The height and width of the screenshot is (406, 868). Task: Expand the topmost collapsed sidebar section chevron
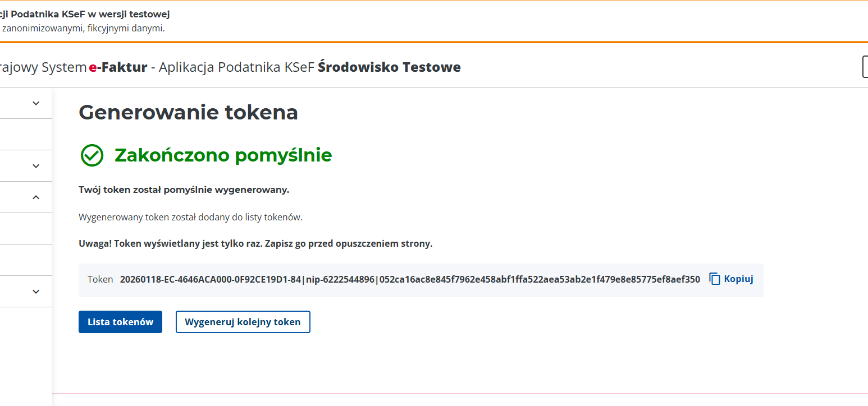[x=36, y=103]
